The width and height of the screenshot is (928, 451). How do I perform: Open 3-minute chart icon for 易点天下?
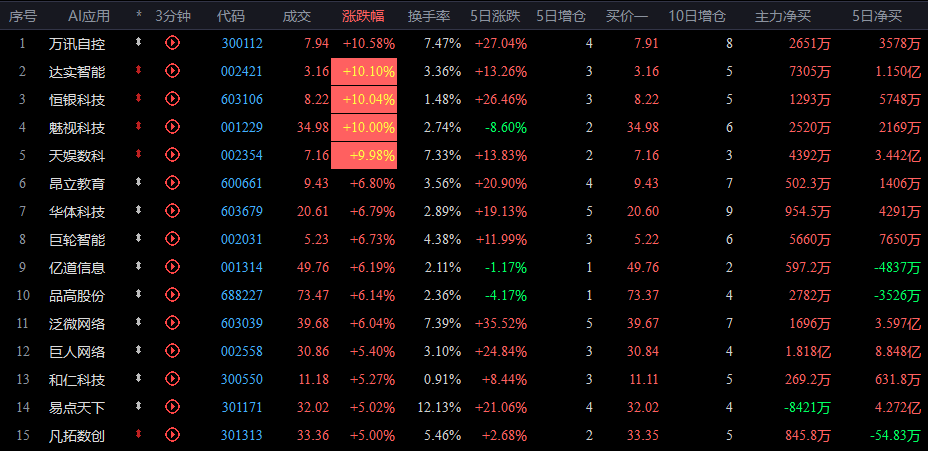(x=172, y=406)
